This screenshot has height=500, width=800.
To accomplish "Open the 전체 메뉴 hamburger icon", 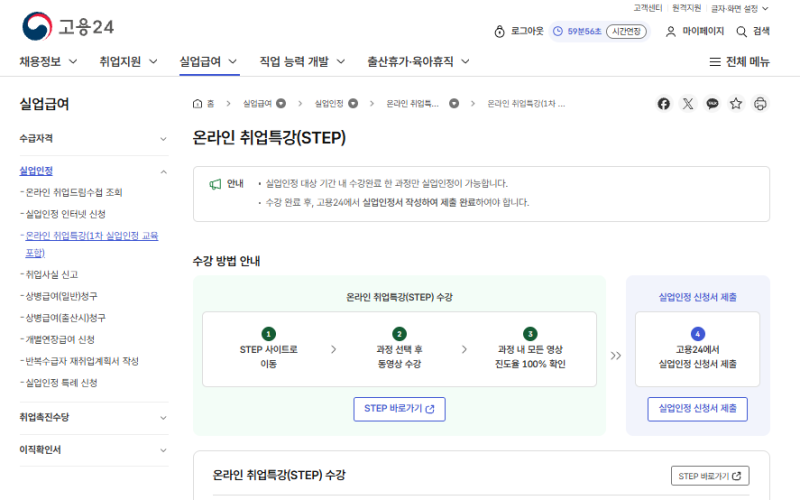I will [715, 62].
